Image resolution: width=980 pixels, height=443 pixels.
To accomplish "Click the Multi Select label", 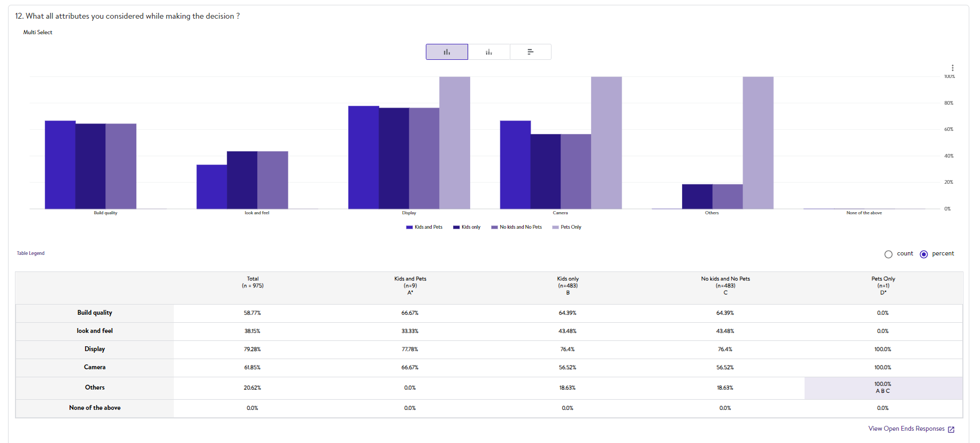I will pyautogui.click(x=38, y=33).
